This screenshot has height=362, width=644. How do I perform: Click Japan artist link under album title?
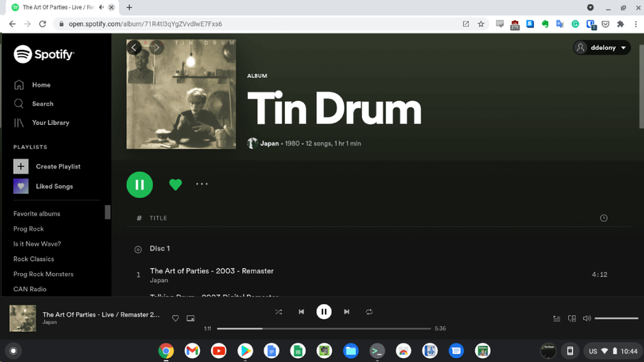270,143
